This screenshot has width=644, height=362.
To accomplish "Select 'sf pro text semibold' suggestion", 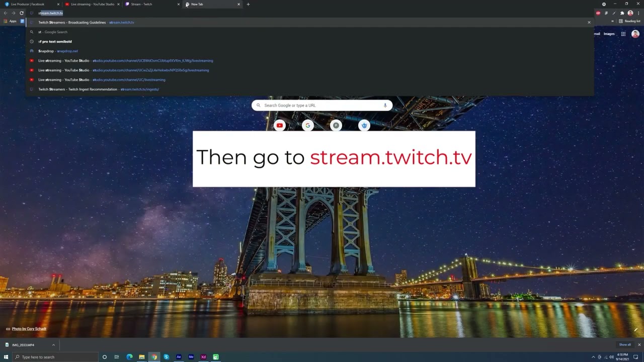I will point(310,42).
